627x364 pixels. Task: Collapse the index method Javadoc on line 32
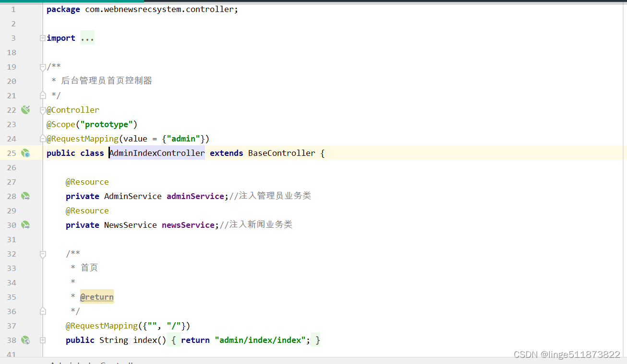(43, 254)
